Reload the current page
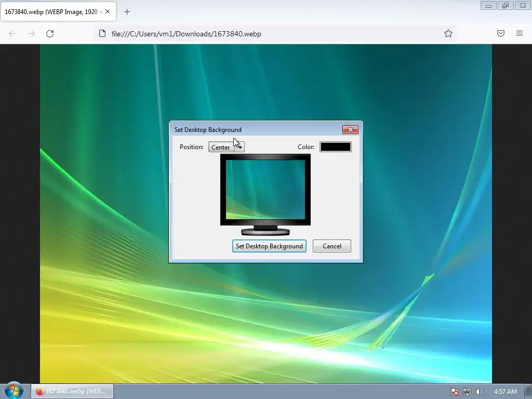The image size is (532, 399). (50, 34)
